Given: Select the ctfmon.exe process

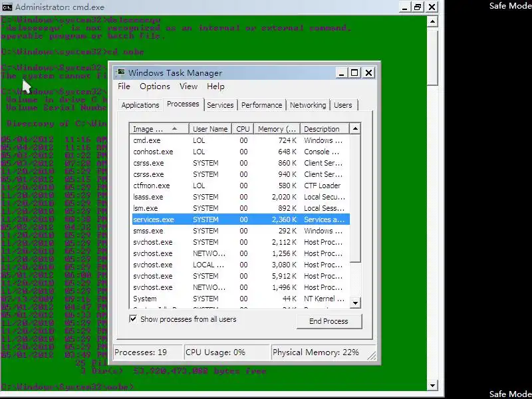Looking at the screenshot, I should (240, 186).
